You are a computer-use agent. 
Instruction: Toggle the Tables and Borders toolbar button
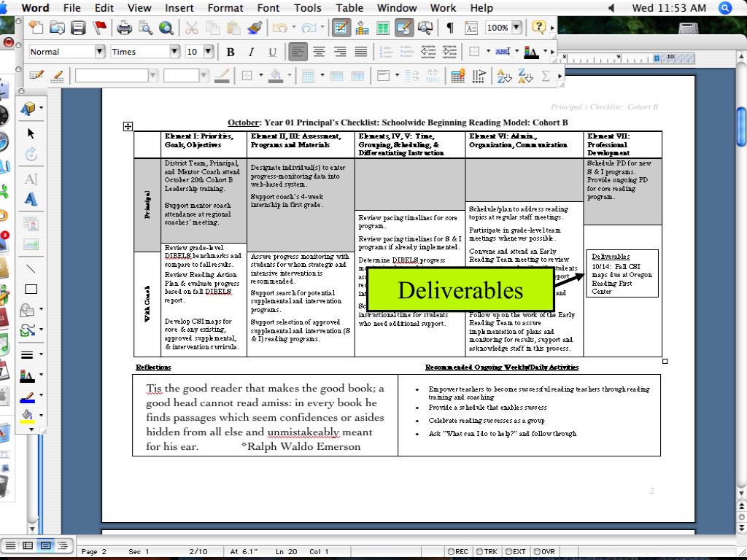pyautogui.click(x=341, y=28)
